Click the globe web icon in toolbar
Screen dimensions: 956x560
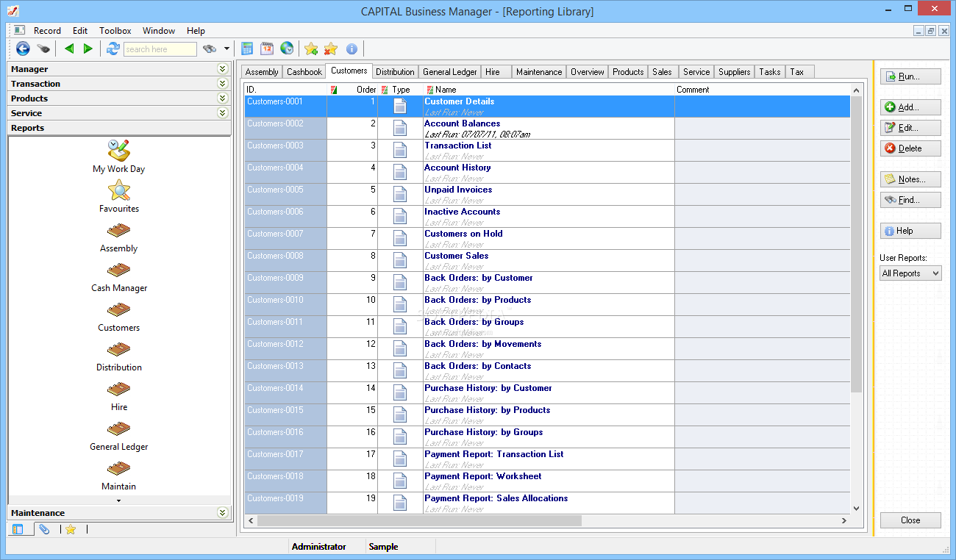[x=287, y=49]
